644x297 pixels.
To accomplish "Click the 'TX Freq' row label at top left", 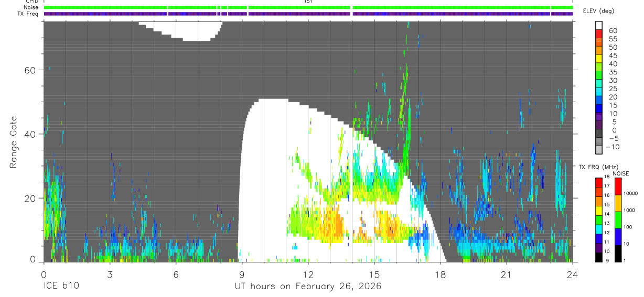I will (x=27, y=14).
